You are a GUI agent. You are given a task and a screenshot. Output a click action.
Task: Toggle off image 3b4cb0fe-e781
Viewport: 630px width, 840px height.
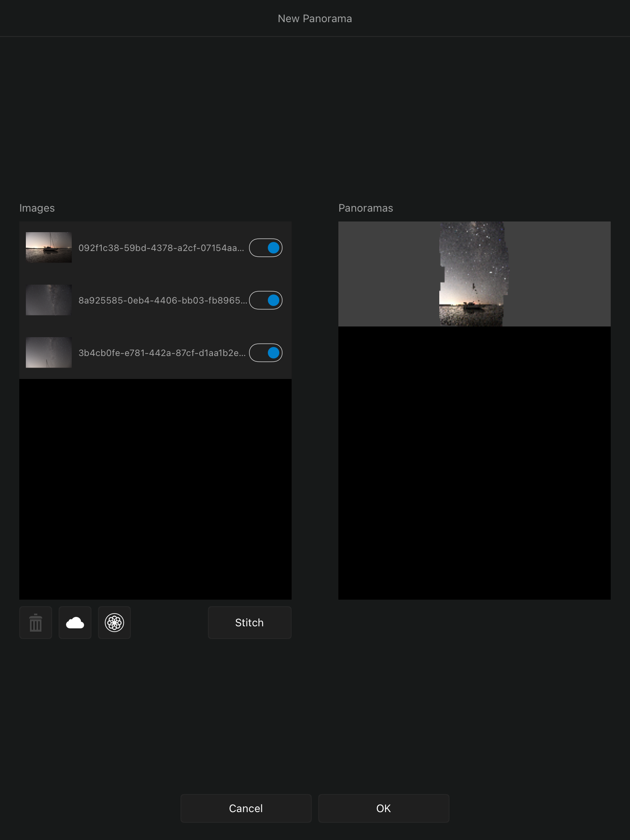click(x=266, y=353)
